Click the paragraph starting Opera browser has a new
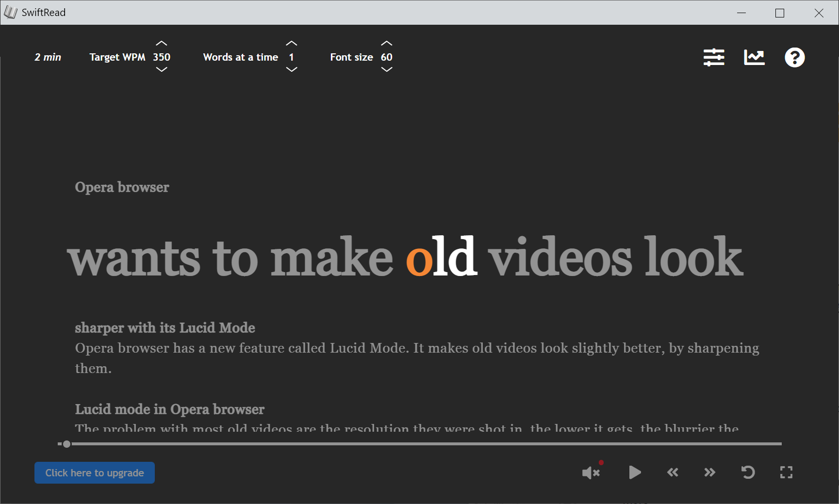 click(x=417, y=358)
